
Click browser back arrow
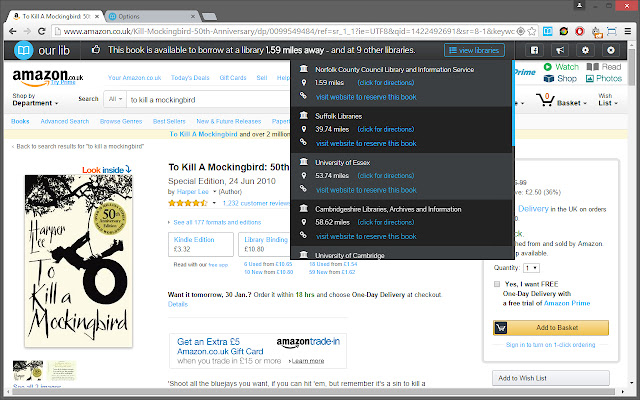click(13, 31)
